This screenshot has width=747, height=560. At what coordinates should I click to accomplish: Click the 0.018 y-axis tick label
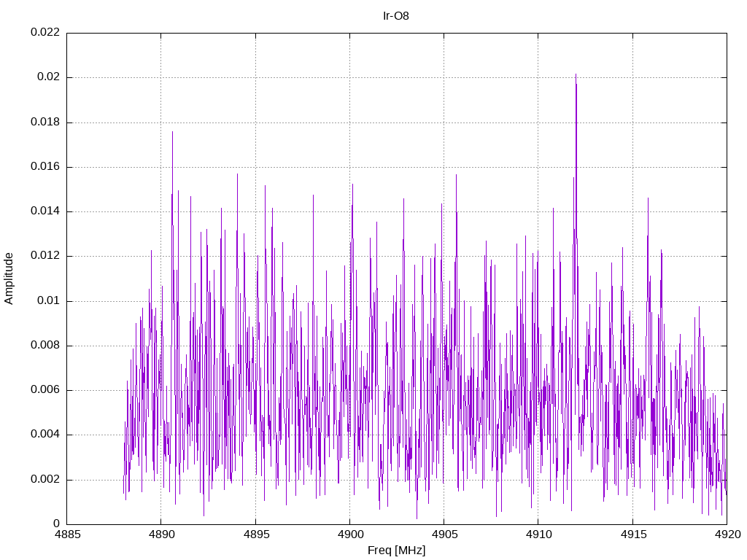45,122
